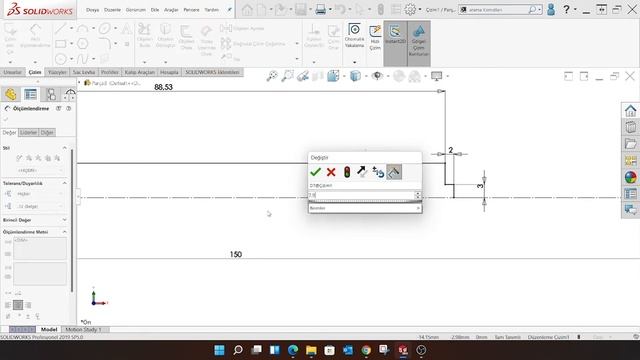Open the Yardım menu
Viewport: 640px width, 360px height.
pos(211,9)
